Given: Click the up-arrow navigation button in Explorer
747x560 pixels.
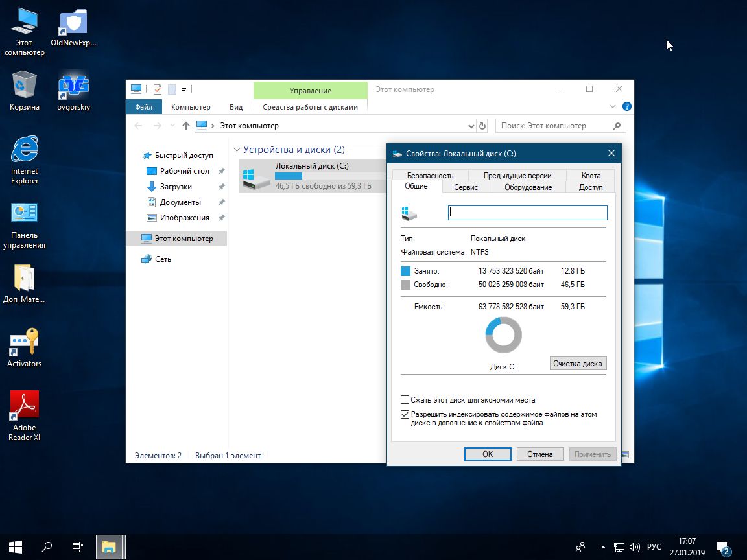Looking at the screenshot, I should coord(186,126).
